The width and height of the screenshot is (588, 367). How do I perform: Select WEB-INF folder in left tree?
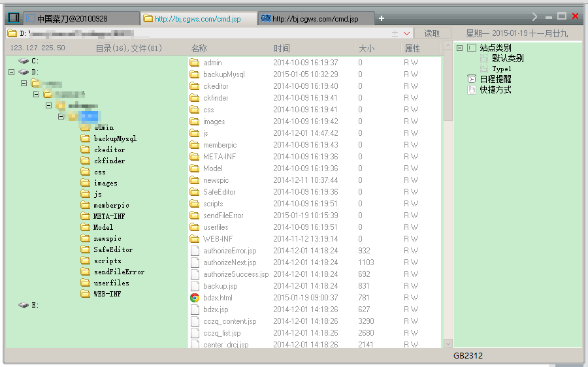107,294
